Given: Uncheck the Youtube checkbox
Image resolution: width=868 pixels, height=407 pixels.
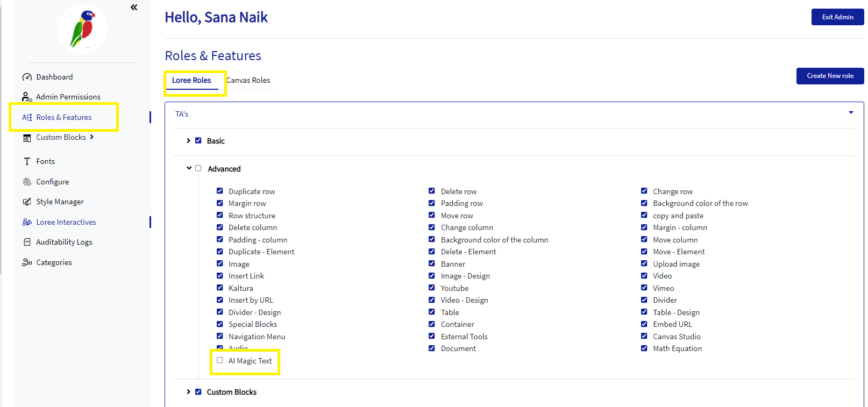Looking at the screenshot, I should coord(432,288).
